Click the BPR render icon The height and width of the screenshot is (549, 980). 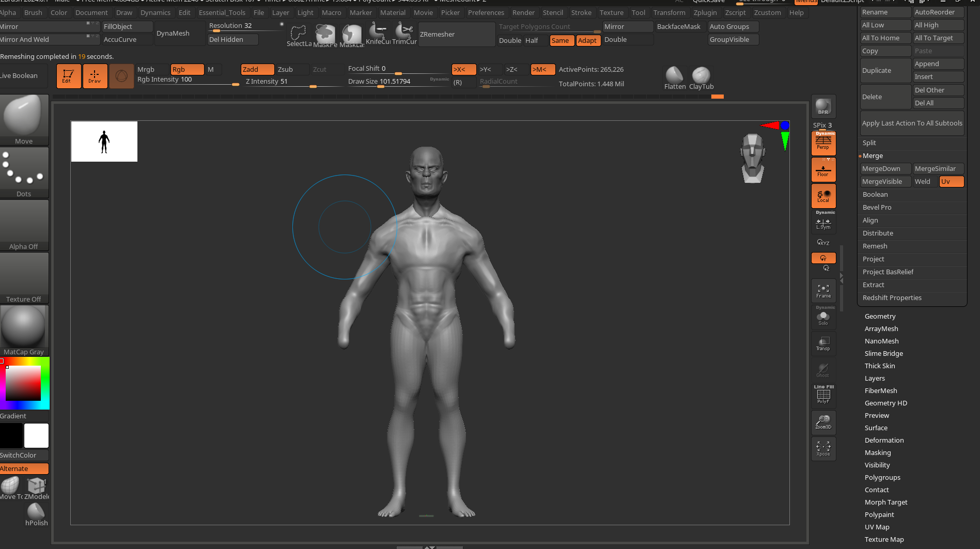click(823, 106)
